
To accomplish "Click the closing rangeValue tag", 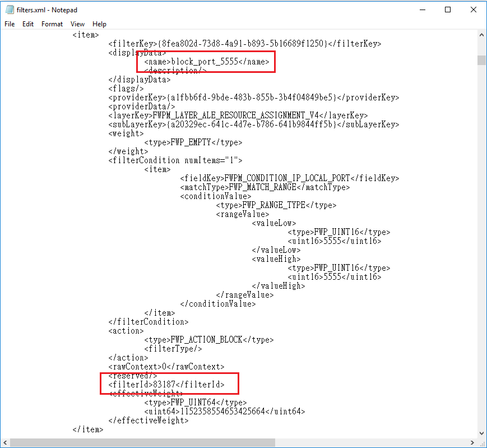I will [245, 295].
